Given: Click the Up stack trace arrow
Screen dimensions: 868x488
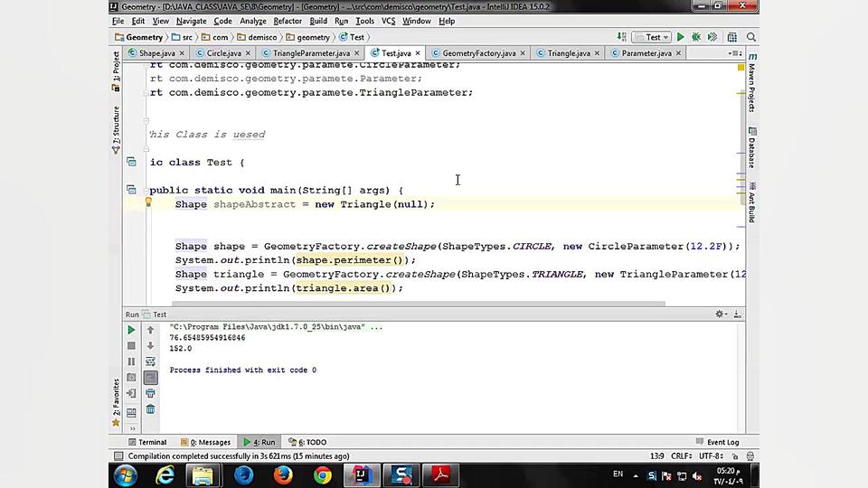Looking at the screenshot, I should point(151,330).
